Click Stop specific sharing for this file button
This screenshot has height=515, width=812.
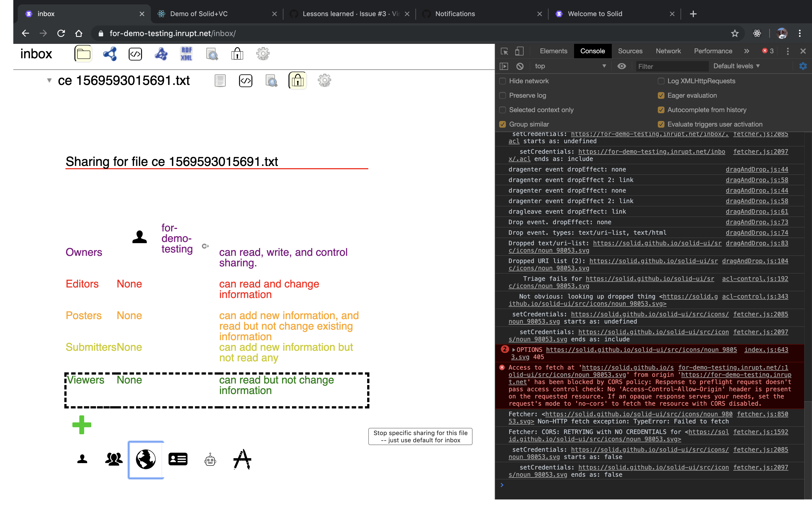coord(420,436)
